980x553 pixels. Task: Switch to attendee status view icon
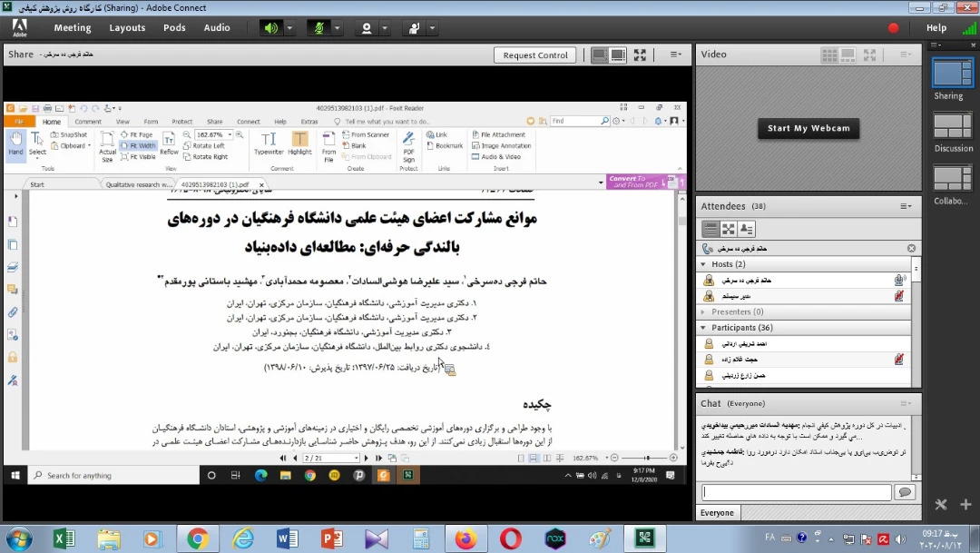(747, 230)
